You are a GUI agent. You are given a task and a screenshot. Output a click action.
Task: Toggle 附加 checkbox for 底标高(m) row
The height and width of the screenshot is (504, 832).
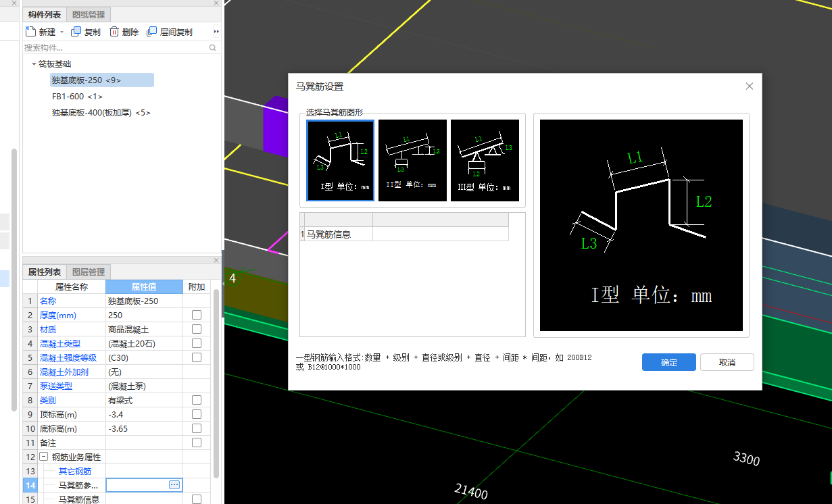tap(196, 428)
